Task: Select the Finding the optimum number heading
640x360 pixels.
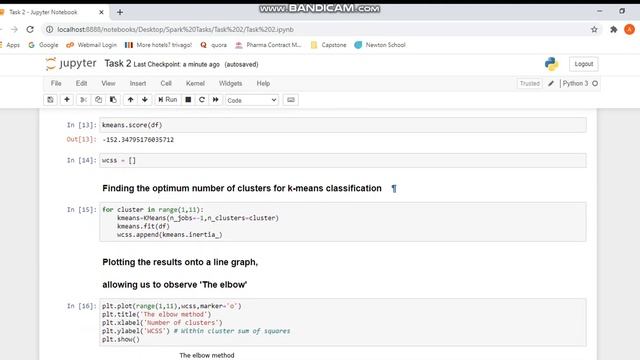Action: pos(242,188)
